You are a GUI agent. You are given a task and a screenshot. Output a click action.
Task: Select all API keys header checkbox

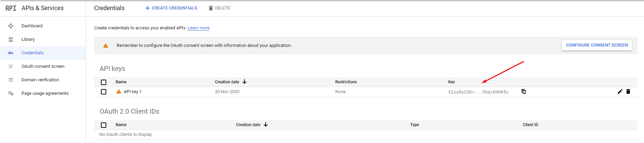click(x=104, y=82)
